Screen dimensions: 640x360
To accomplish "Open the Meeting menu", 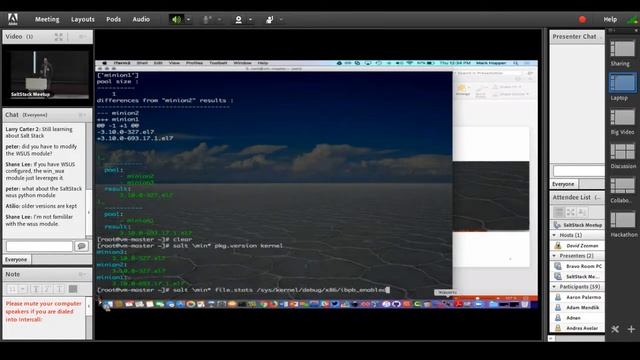I will click(47, 19).
